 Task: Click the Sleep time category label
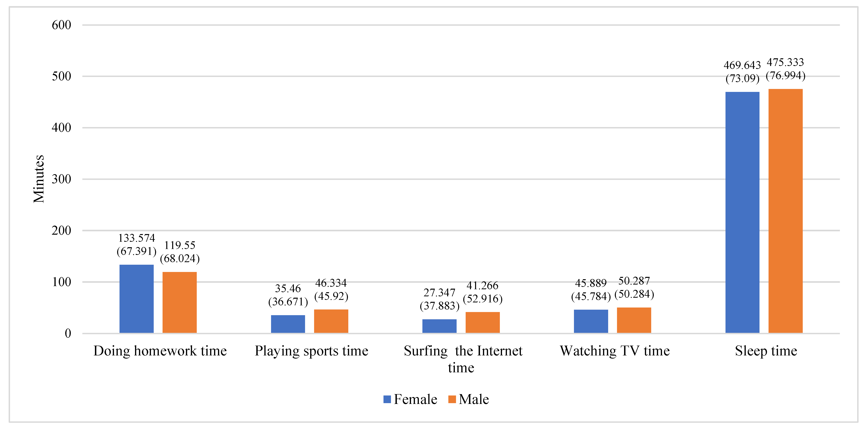point(766,351)
